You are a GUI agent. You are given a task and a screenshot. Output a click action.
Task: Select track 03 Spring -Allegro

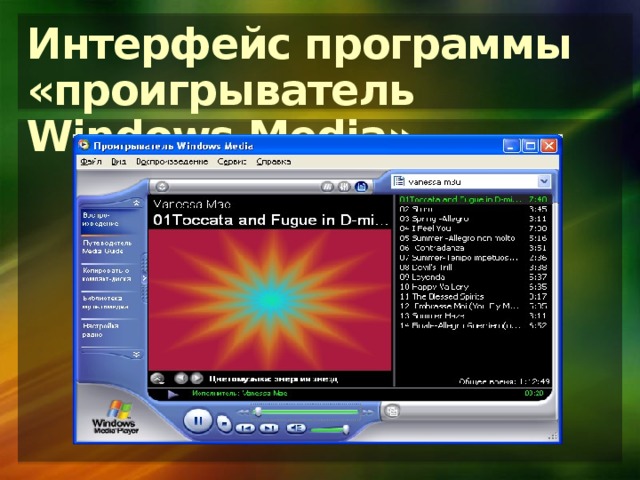pos(473,219)
